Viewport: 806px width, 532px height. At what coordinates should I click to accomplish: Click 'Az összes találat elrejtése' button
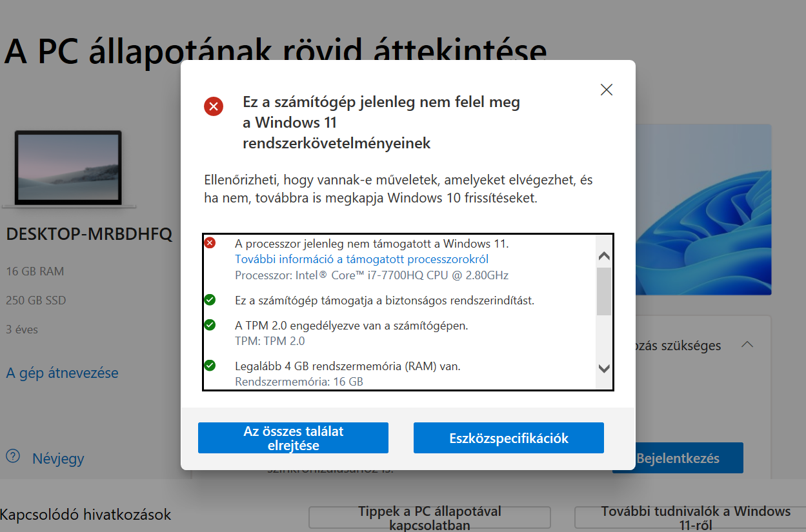pyautogui.click(x=293, y=438)
